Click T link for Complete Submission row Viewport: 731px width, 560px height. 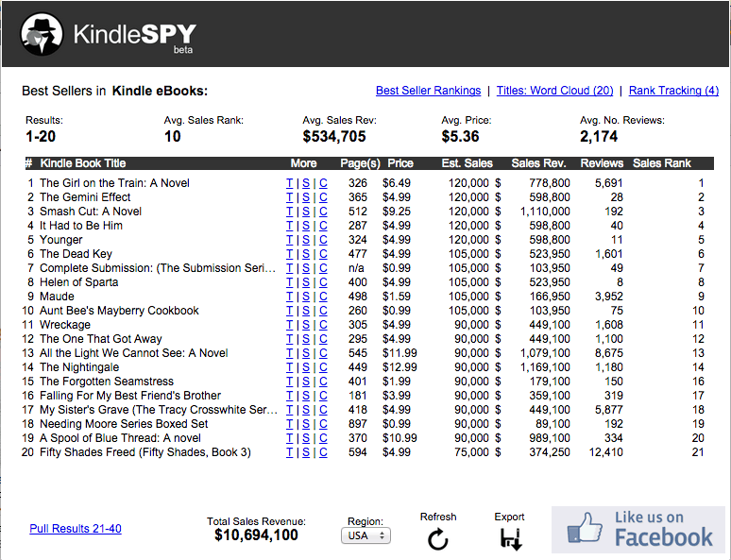pos(290,268)
